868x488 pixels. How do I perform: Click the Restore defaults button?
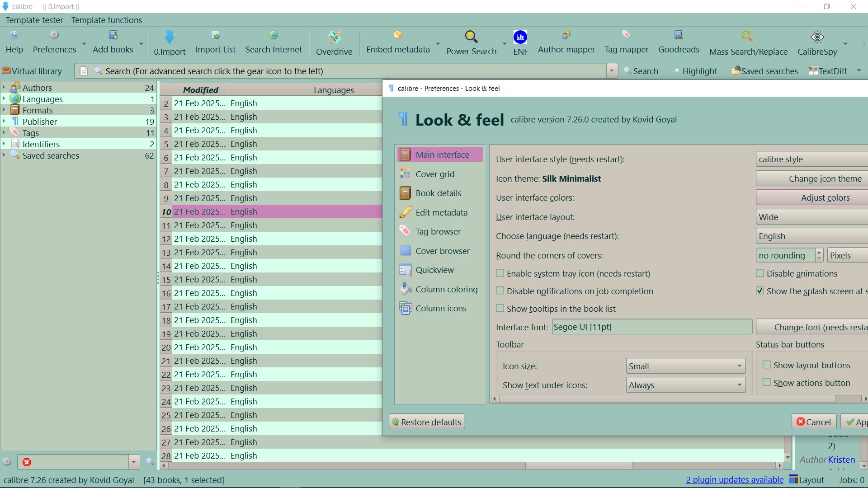427,422
